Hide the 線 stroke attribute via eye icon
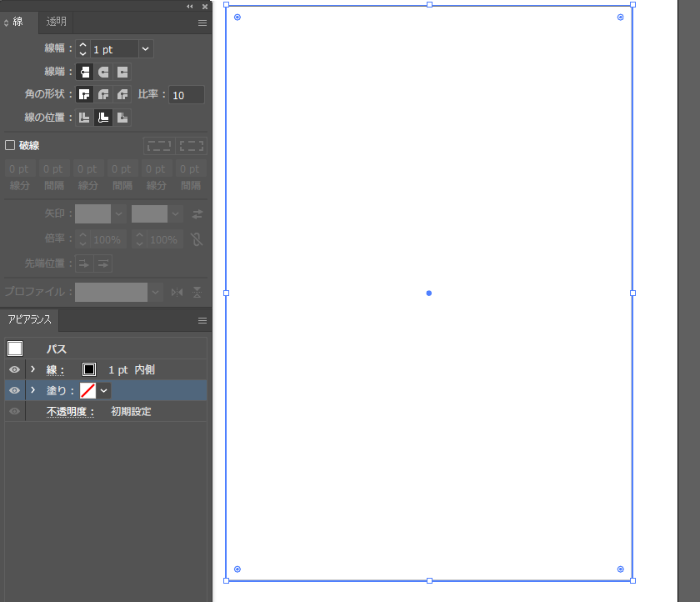This screenshot has width=700, height=602. [14, 369]
